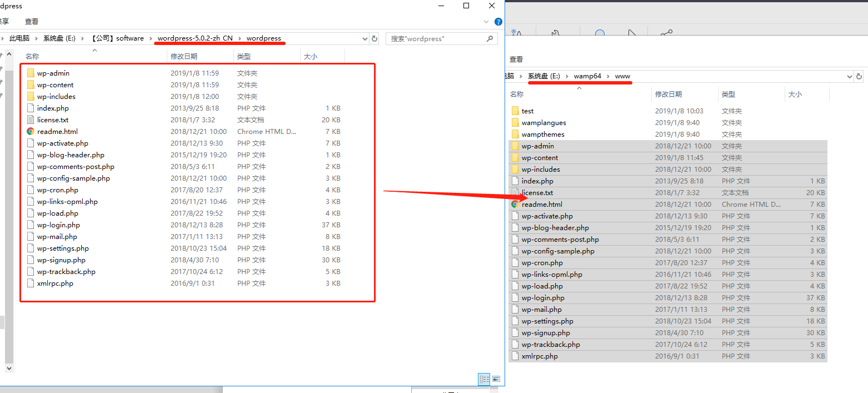Switch to large icons view in wordpress window
The height and width of the screenshot is (393, 868).
click(496, 379)
